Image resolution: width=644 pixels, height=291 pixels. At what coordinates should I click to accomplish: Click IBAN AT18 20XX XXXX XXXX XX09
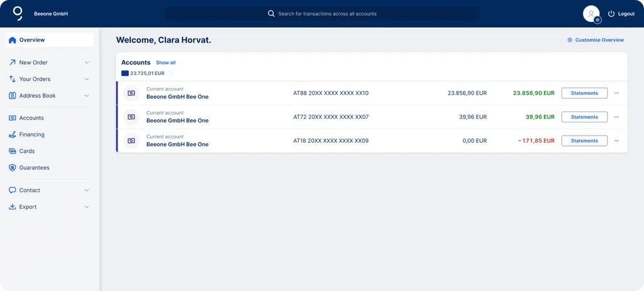331,141
